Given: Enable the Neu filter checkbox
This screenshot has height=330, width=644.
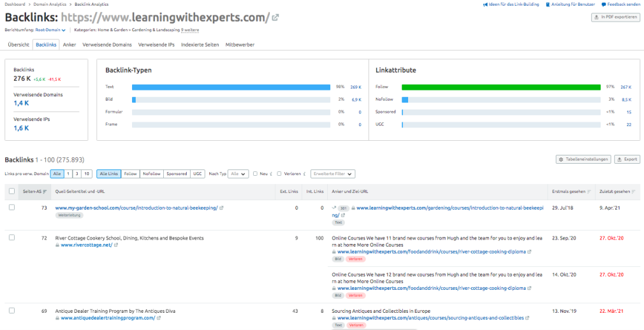Looking at the screenshot, I should [x=256, y=174].
